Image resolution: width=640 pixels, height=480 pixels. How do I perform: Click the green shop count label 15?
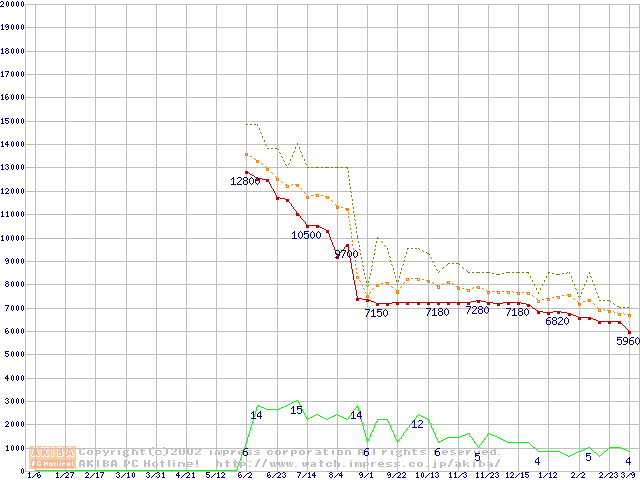(296, 410)
